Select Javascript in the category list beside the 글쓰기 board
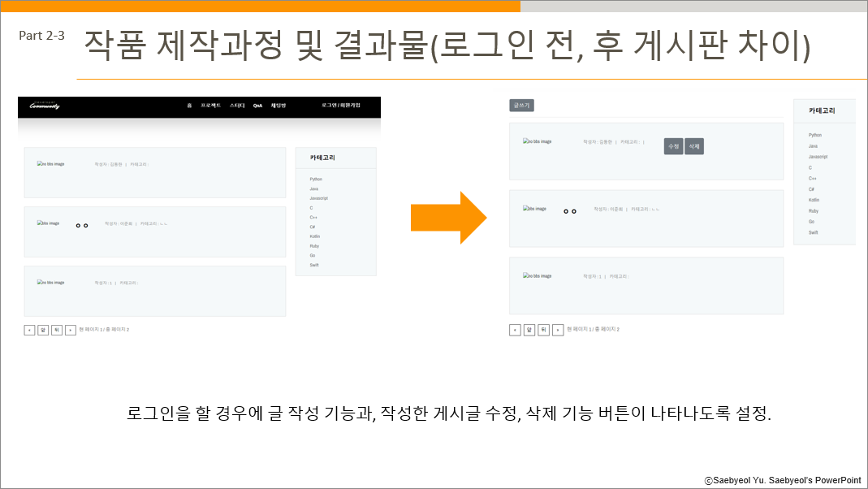Screen dimensions: 868x489 point(818,157)
